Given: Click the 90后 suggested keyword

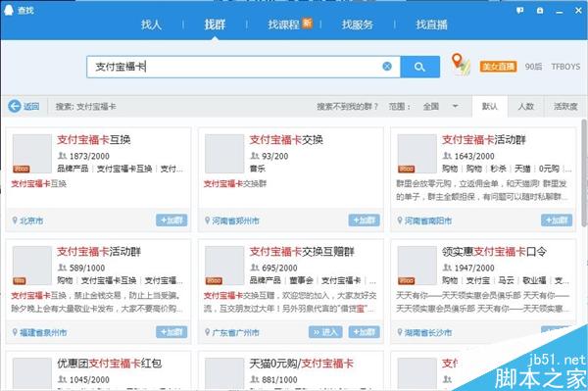Looking at the screenshot, I should [533, 67].
